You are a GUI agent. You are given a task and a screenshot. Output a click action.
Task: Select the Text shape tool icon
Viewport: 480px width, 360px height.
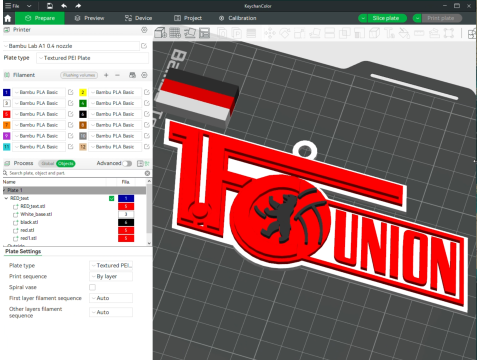389,33
